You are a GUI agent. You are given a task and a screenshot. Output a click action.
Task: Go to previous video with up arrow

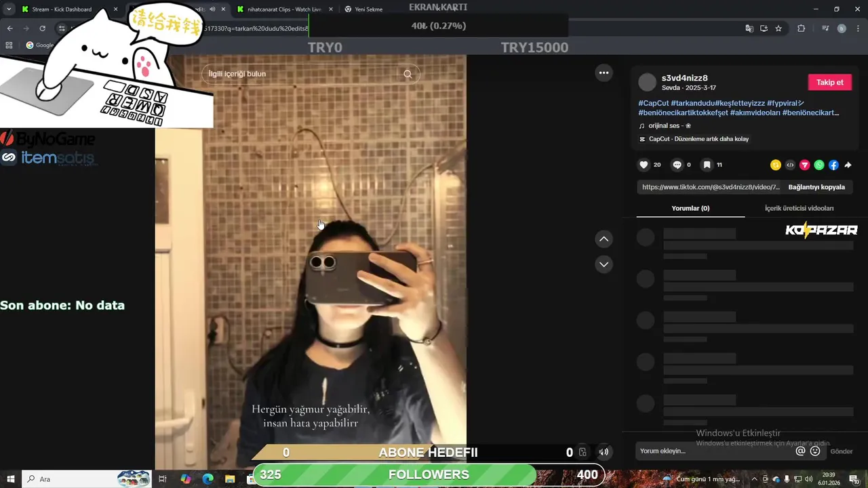(x=604, y=239)
